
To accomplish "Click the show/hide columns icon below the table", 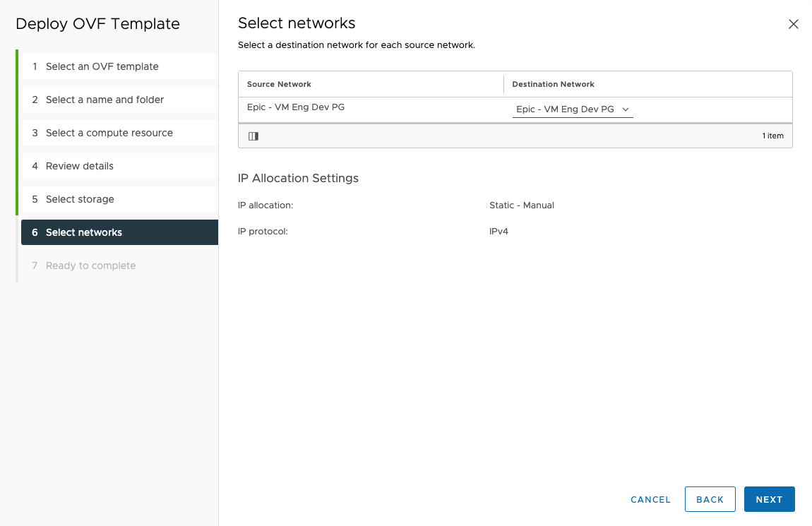I will click(x=253, y=136).
